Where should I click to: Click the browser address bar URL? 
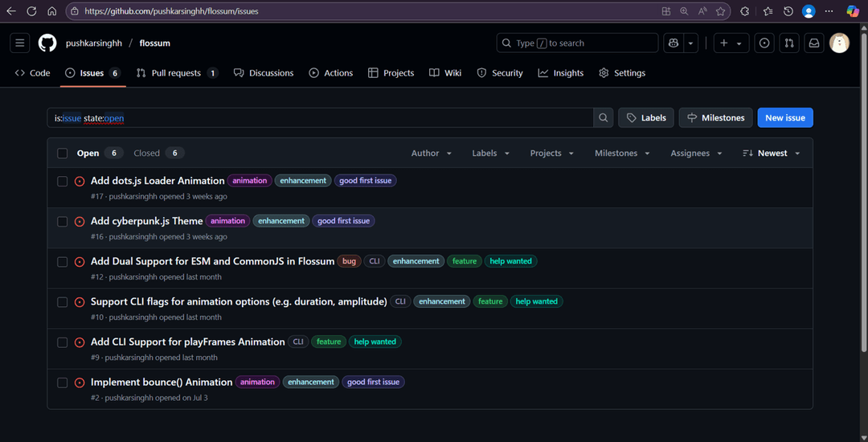click(172, 11)
